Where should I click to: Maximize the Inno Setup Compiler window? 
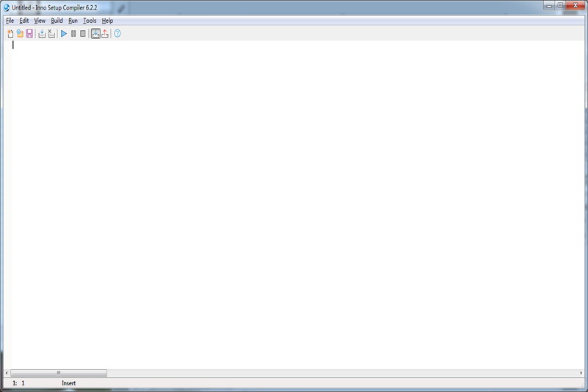click(x=560, y=6)
